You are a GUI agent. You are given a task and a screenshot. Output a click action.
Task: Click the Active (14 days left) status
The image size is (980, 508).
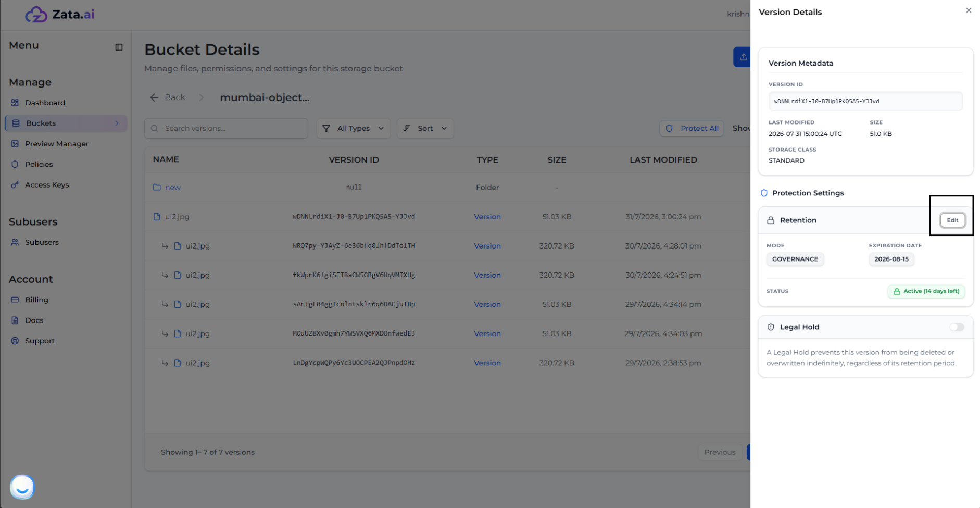coord(926,291)
